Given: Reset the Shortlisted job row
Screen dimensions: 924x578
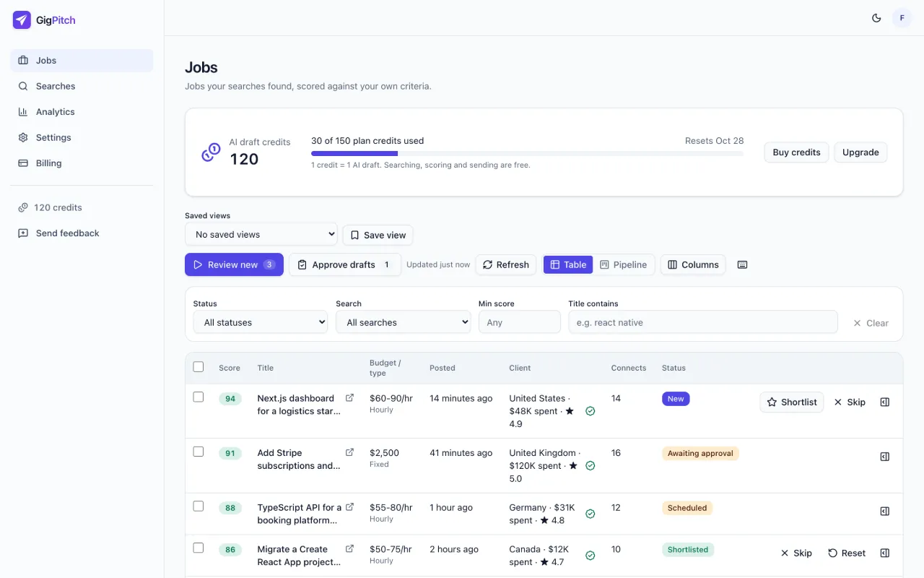Looking at the screenshot, I should coord(847,553).
